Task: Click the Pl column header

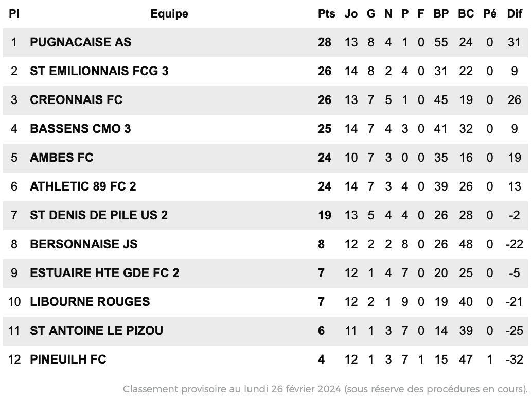Action: (14, 14)
